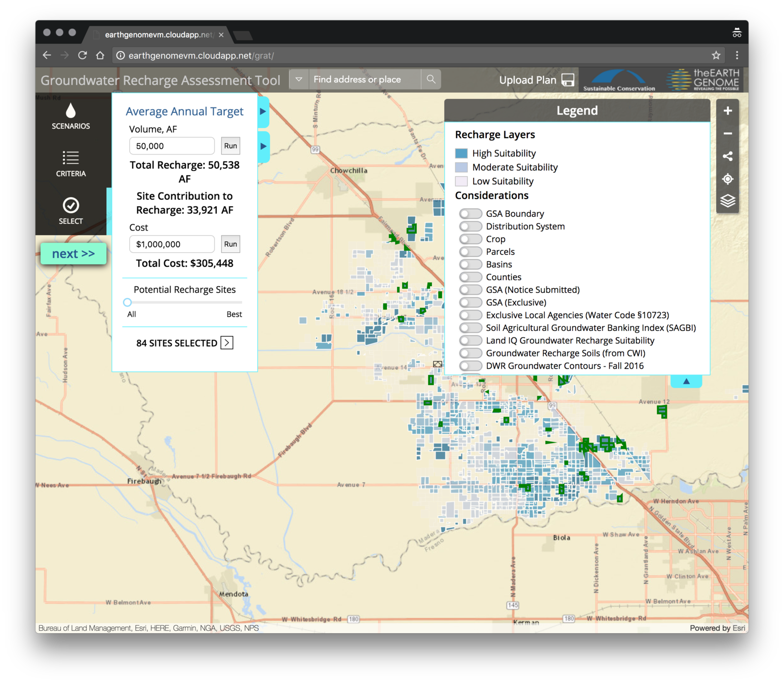784x684 pixels.
Task: Click the Sustainable Conservation logo
Action: (x=619, y=81)
